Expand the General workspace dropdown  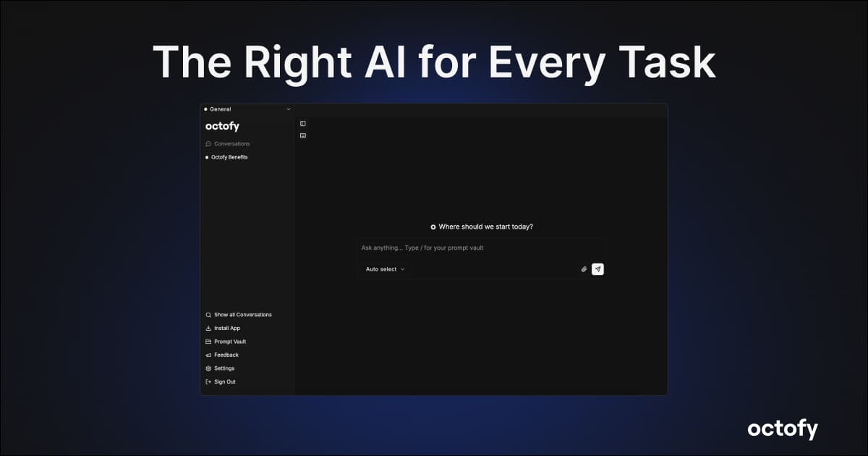point(247,109)
